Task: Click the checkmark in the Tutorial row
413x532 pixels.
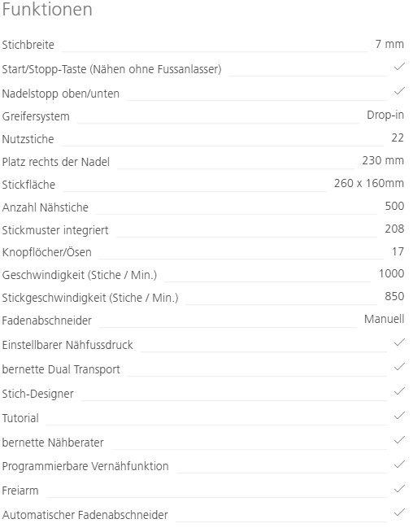Action: 399,416
